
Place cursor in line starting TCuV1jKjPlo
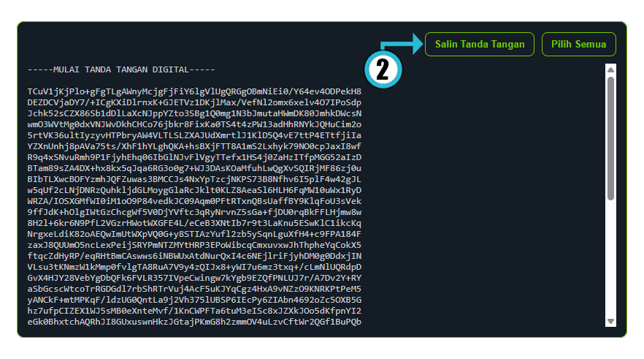(x=194, y=91)
